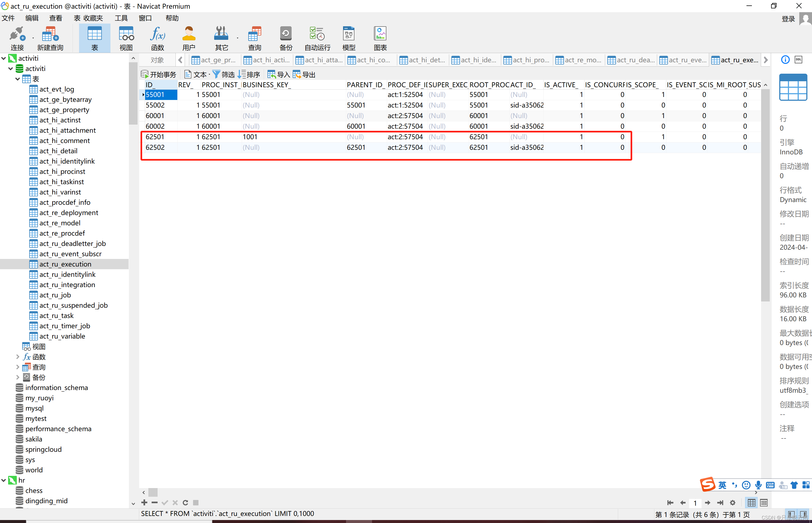
Task: Collapse the activiti database node
Action: coord(11,69)
